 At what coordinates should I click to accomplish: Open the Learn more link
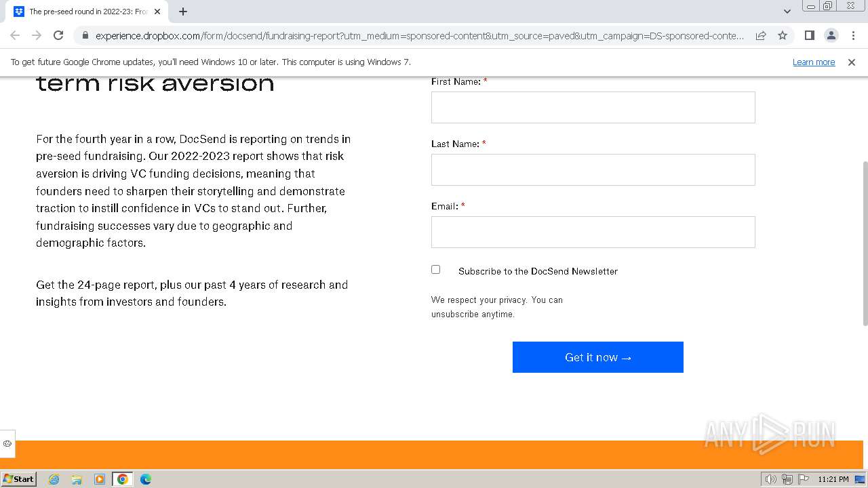[x=814, y=62]
